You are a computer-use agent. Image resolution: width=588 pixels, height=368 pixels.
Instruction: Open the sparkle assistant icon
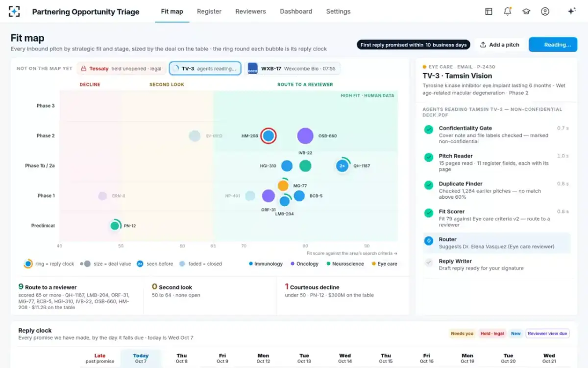(571, 11)
